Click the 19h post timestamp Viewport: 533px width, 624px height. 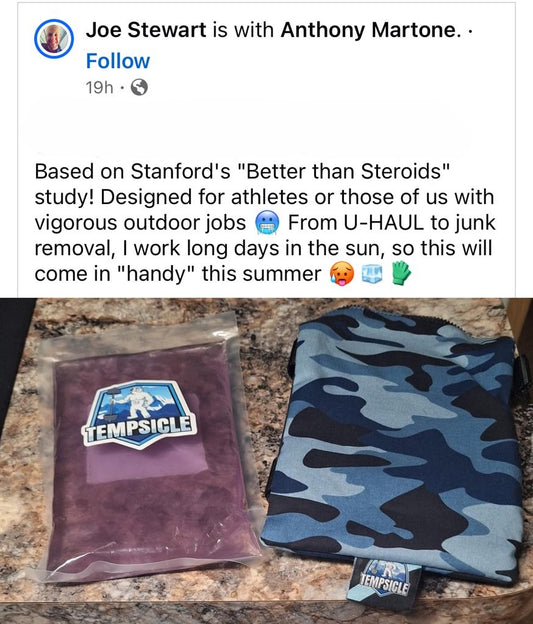[x=100, y=88]
